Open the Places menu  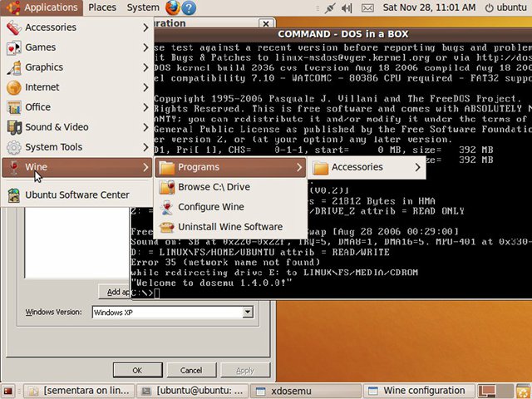(x=102, y=7)
